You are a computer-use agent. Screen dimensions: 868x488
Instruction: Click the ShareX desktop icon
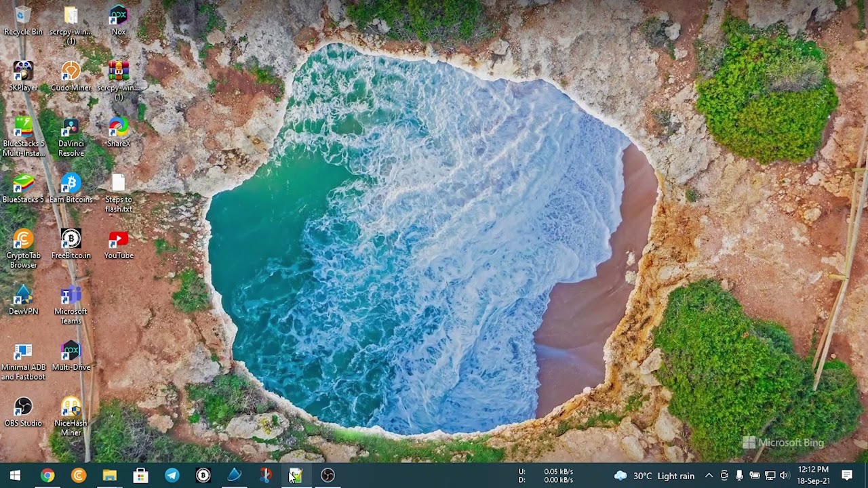[119, 129]
